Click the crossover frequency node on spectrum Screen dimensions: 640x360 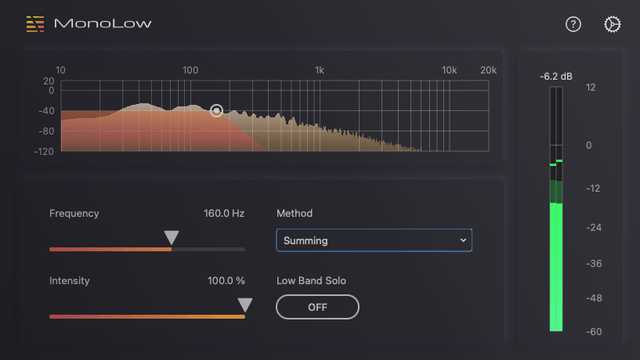pos(216,110)
